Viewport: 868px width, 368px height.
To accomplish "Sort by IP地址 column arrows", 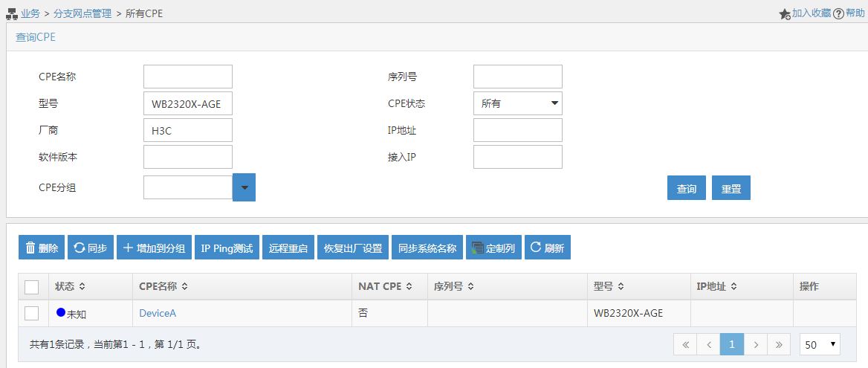I will [733, 287].
